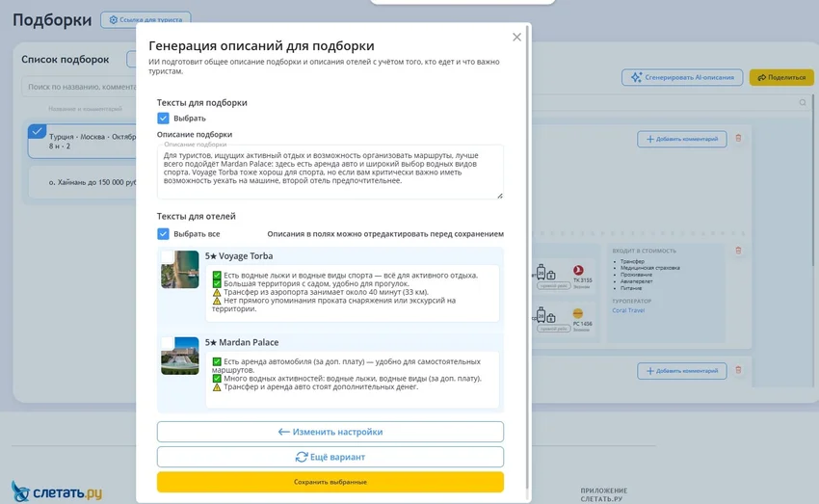The image size is (819, 504).
Task: Click the share arrow icon in Поделиться
Action: point(761,77)
